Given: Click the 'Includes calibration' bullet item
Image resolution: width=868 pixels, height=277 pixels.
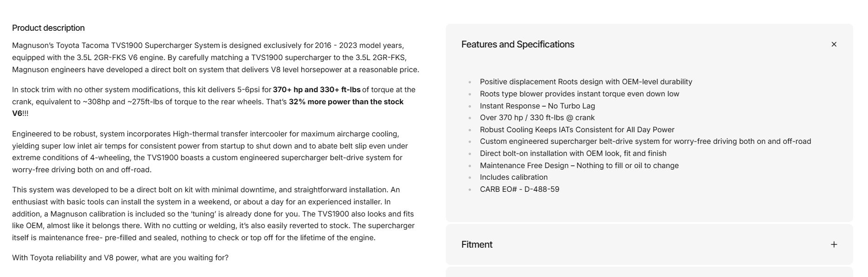Looking at the screenshot, I should click(513, 177).
